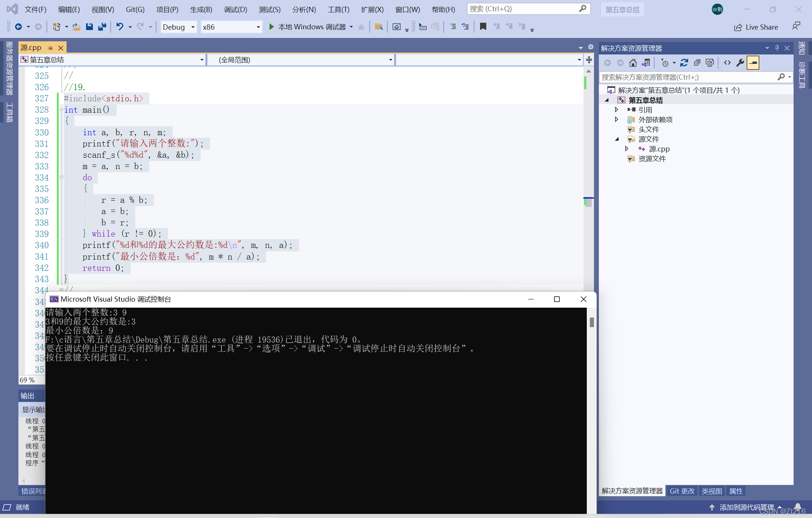Image resolution: width=812 pixels, height=518 pixels.
Task: Click the Home icon in Solution Explorer
Action: click(633, 63)
